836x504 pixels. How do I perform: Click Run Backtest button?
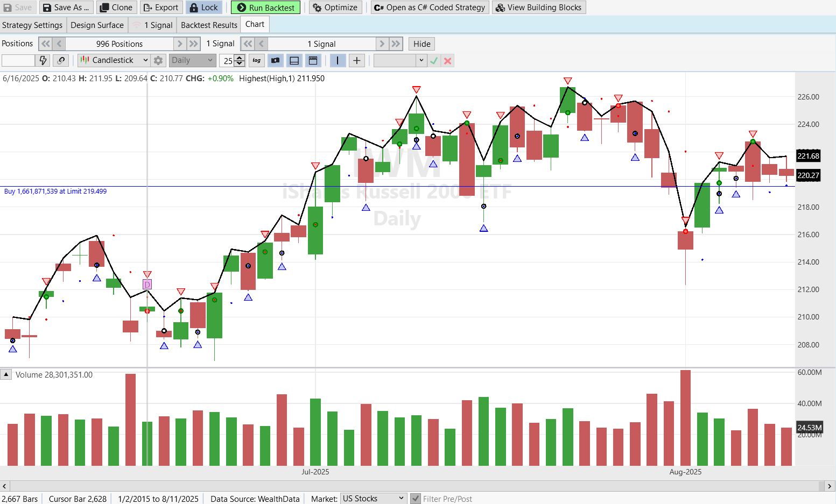266,8
